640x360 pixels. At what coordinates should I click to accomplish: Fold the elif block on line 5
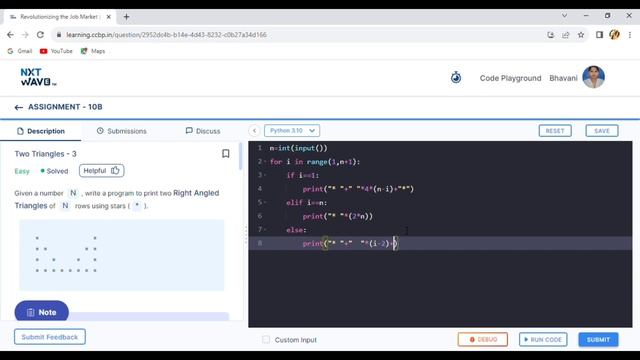click(x=265, y=202)
